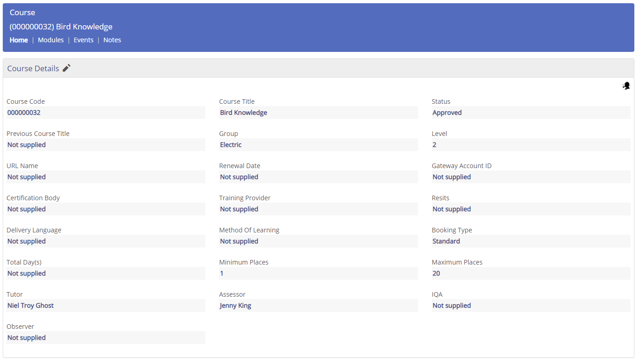
Task: Click the Course Details heading
Action: tap(33, 68)
